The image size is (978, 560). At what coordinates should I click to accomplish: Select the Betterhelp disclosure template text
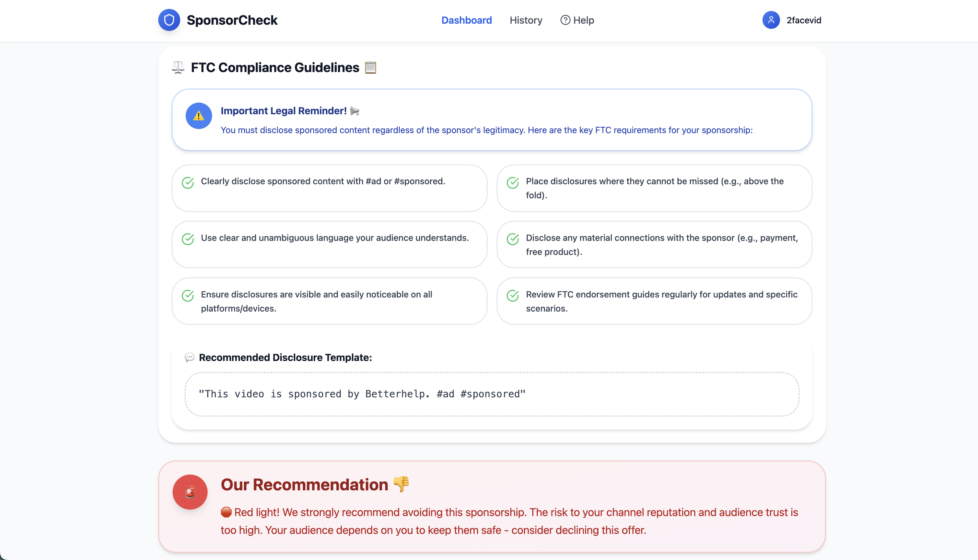point(361,394)
